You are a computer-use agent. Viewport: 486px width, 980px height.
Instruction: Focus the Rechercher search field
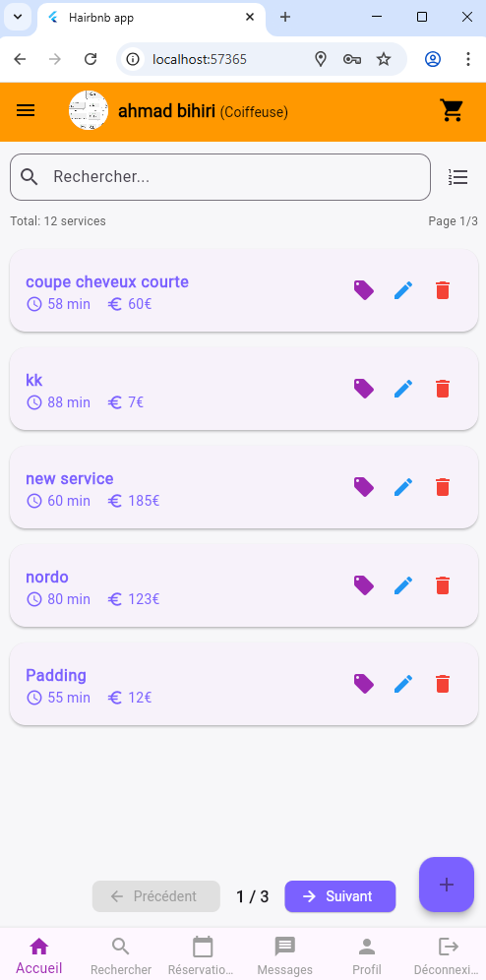(220, 177)
